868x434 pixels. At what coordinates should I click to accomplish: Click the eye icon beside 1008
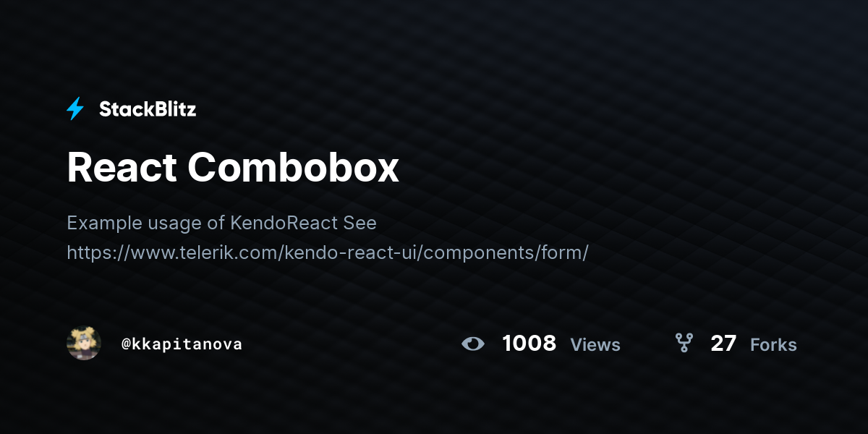473,344
